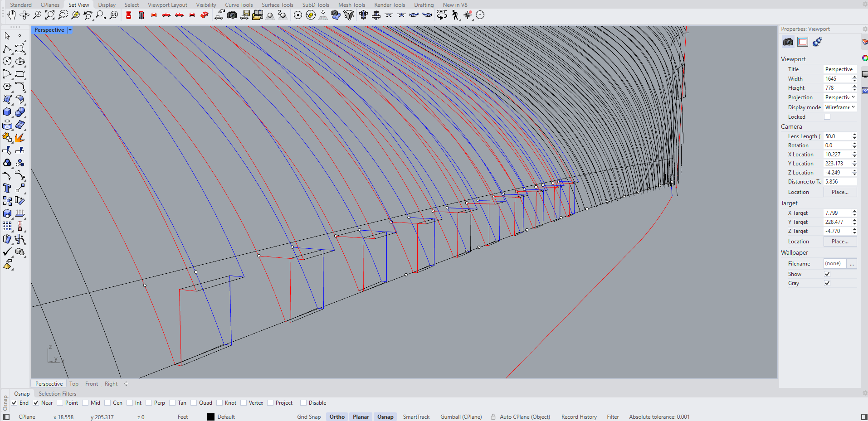
Task: Click the black Default layer swatch
Action: point(211,417)
